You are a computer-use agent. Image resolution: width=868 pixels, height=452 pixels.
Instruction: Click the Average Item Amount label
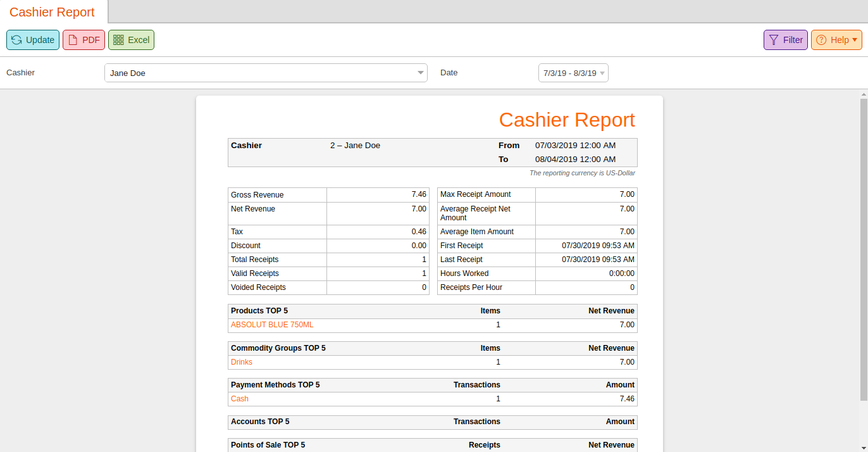tap(477, 232)
